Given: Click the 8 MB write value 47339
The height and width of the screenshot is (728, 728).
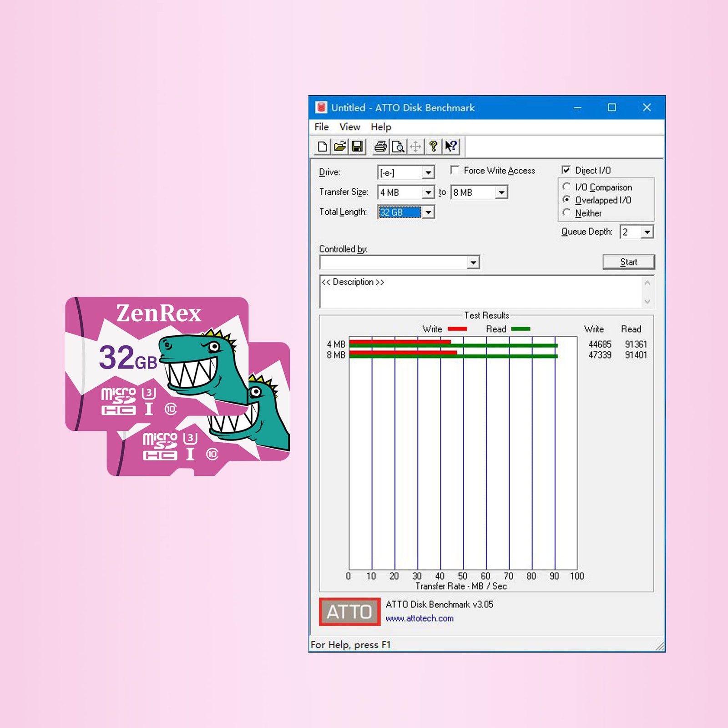Looking at the screenshot, I should click(x=600, y=355).
